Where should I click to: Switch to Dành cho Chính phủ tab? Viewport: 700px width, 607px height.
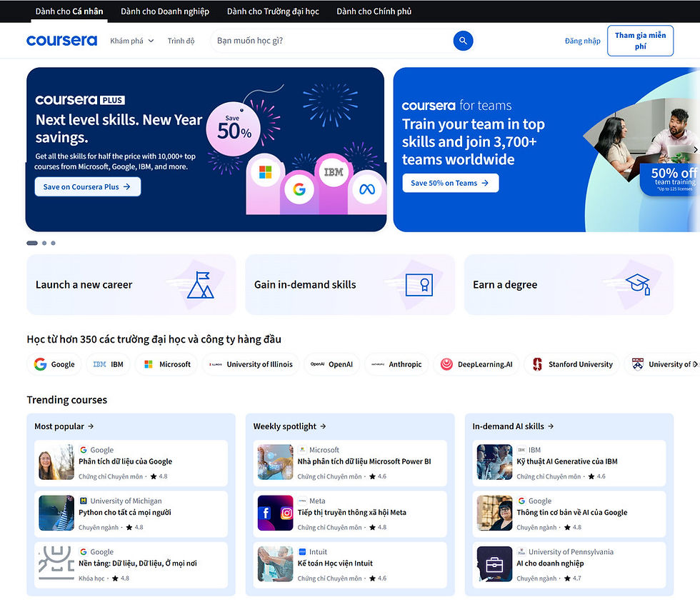[374, 11]
